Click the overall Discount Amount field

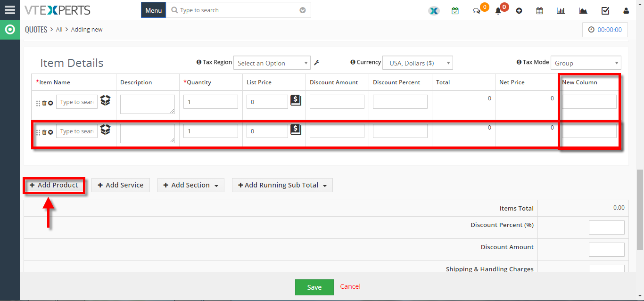[607, 250]
